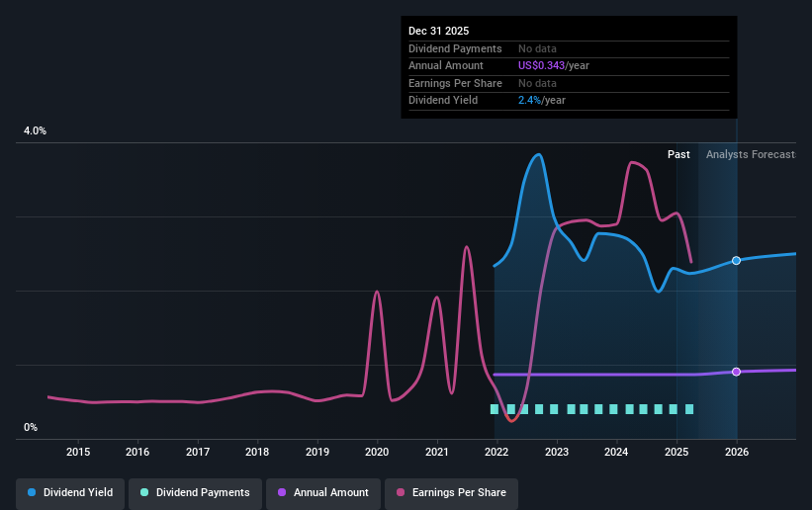Screen dimensions: 812x510
Task: Click the US$0.343 annual amount value in tooltip
Action: (x=541, y=66)
